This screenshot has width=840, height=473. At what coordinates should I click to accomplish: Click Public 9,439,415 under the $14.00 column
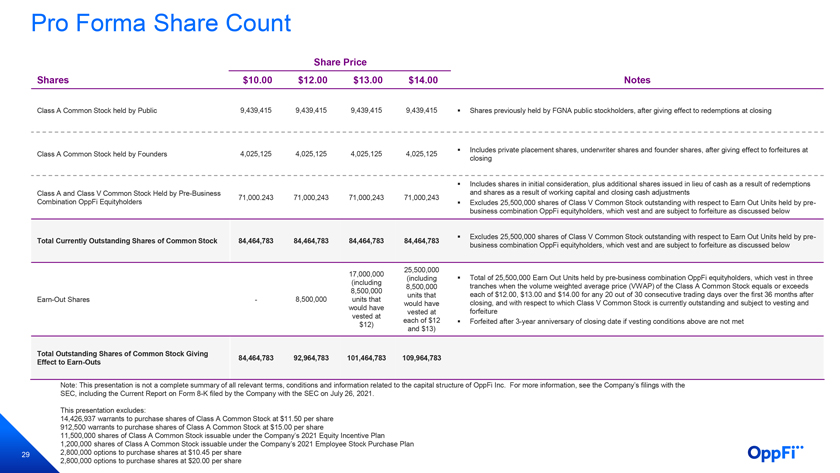(x=421, y=110)
